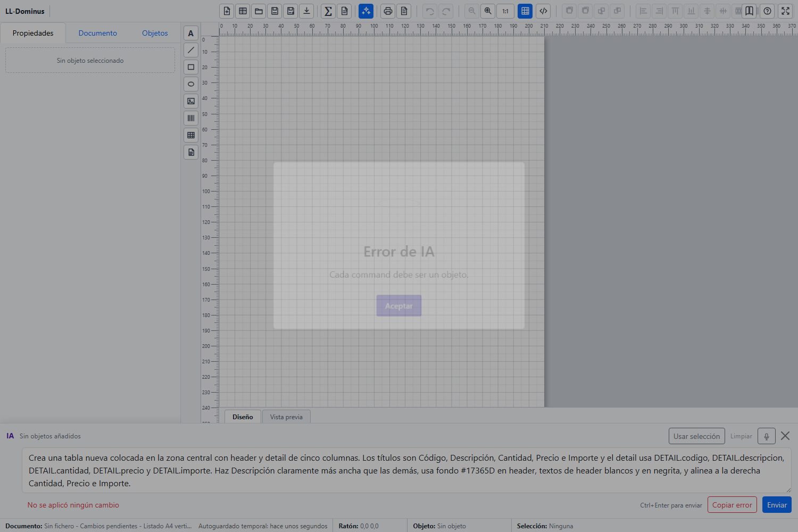Open a file with the folder icon
The width and height of the screenshot is (798, 532).
tap(259, 11)
